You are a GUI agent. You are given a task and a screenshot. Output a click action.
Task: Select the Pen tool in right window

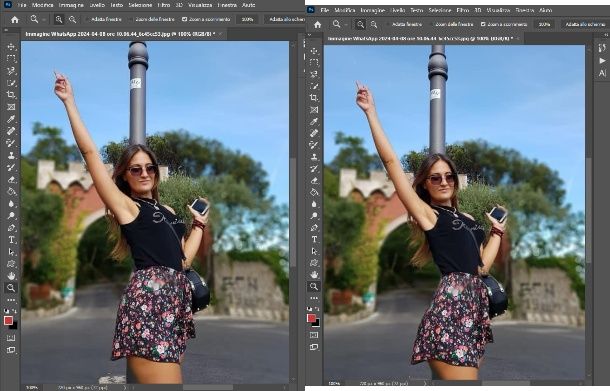click(314, 228)
